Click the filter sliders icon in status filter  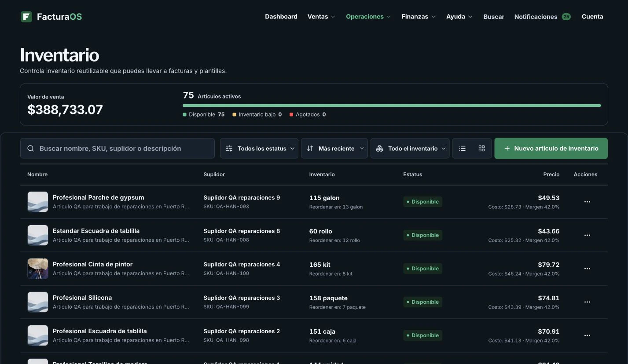coord(229,149)
